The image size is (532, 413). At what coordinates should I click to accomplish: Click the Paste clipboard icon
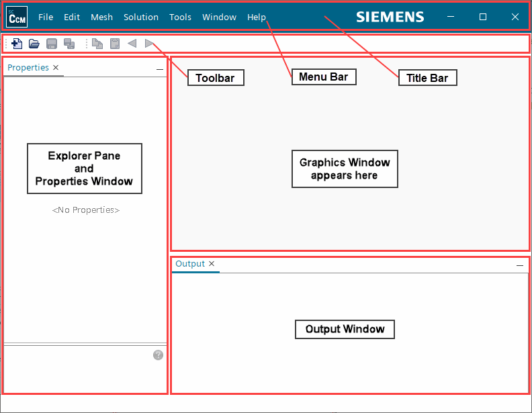pos(115,44)
